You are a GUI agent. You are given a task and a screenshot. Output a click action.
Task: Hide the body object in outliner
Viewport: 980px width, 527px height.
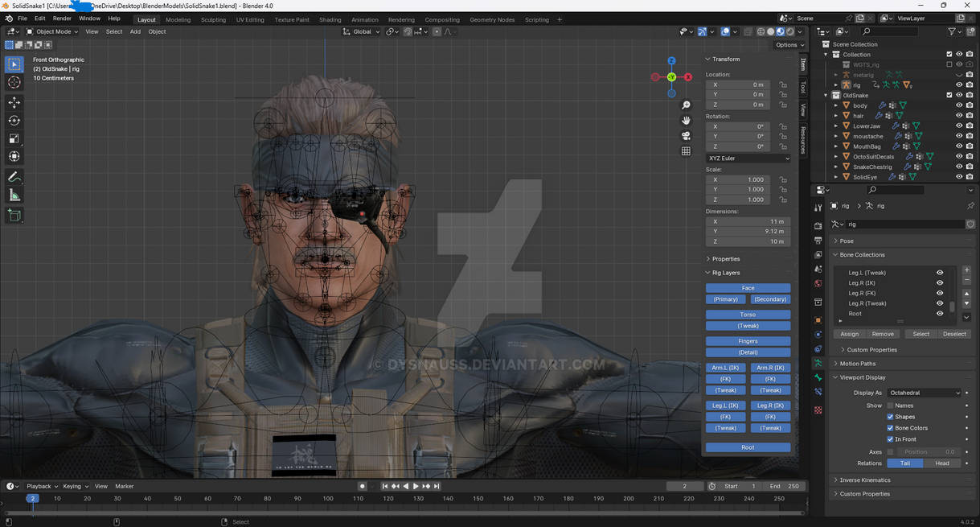tap(959, 105)
